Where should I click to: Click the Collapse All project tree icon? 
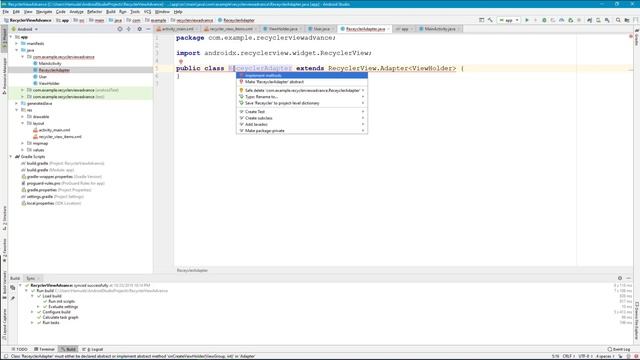click(x=129, y=29)
